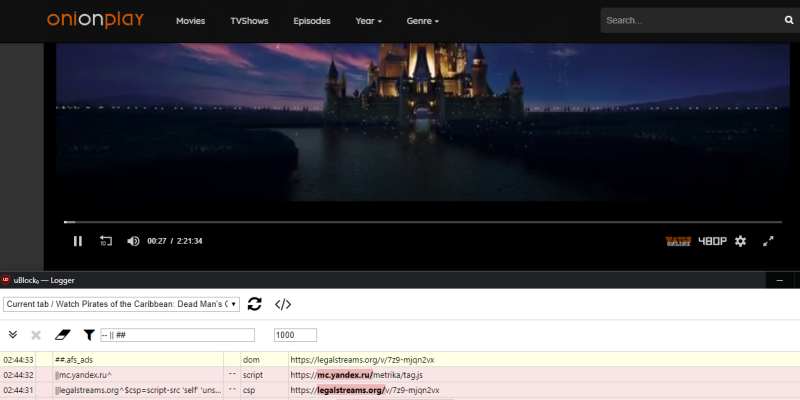Expand all logger rows with double chevron
The image size is (800, 400).
pyautogui.click(x=13, y=335)
